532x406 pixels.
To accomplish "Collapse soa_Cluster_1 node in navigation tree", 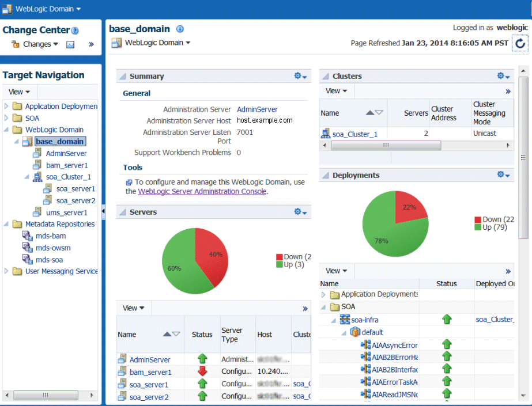I will (x=27, y=177).
